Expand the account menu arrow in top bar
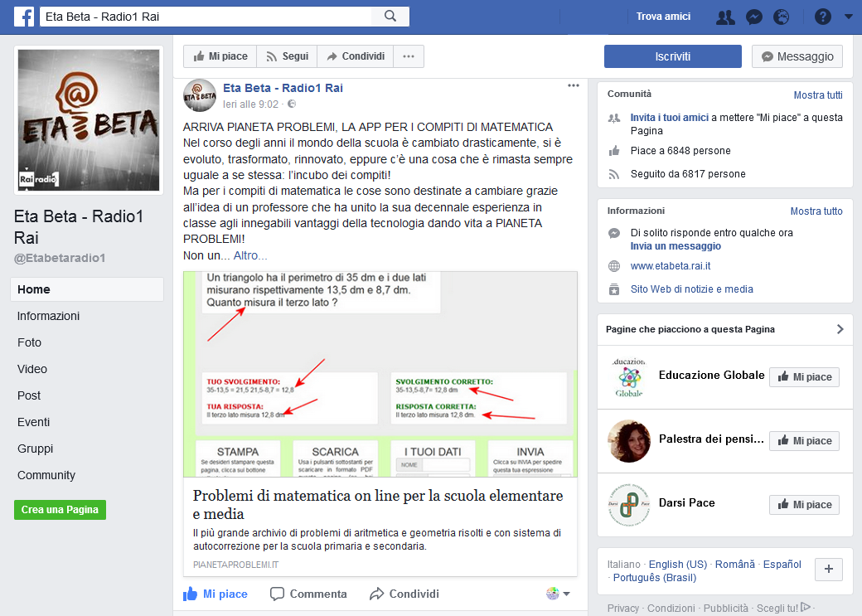 [848, 17]
